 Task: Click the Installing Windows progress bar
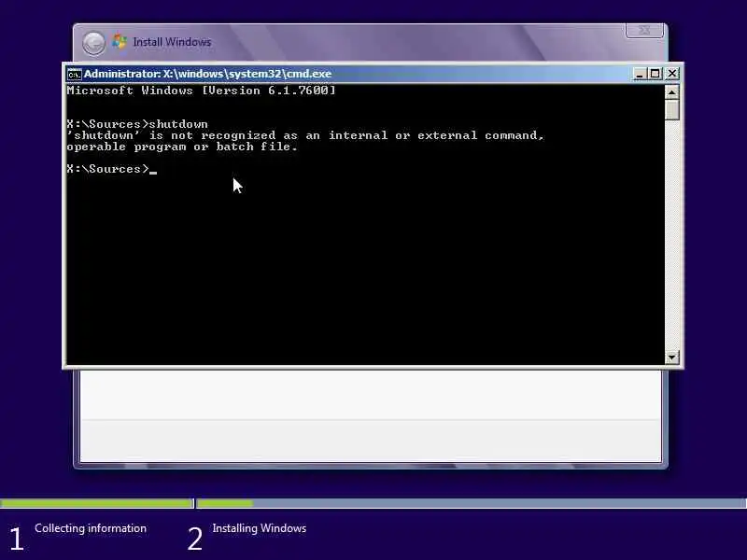point(472,503)
